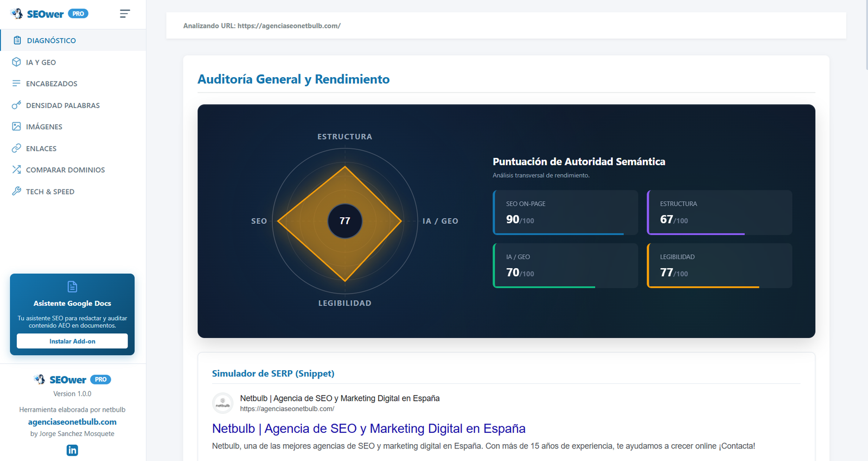
Task: Click the Version 1.0.0 text
Action: (x=72, y=394)
